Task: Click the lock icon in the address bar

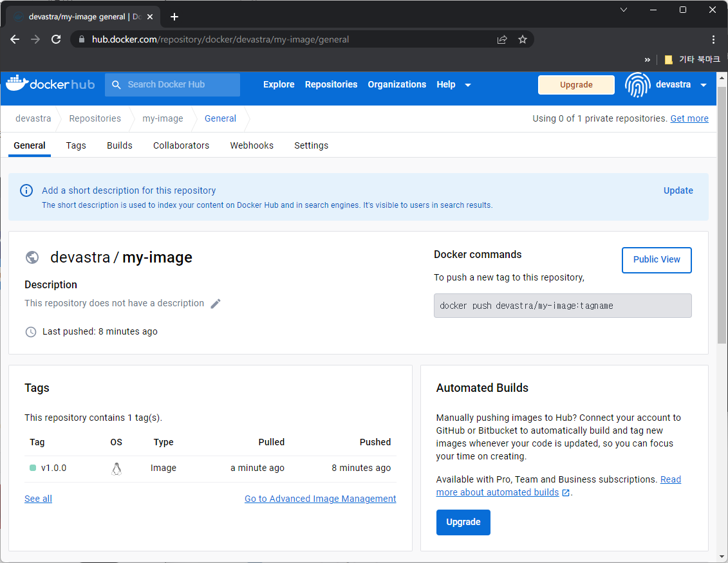Action: click(82, 39)
